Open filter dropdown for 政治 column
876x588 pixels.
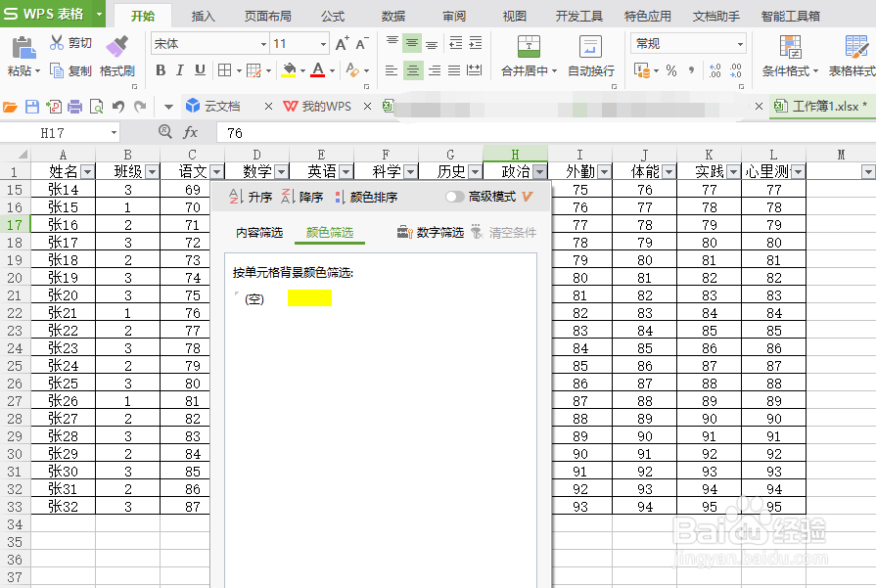(x=539, y=171)
